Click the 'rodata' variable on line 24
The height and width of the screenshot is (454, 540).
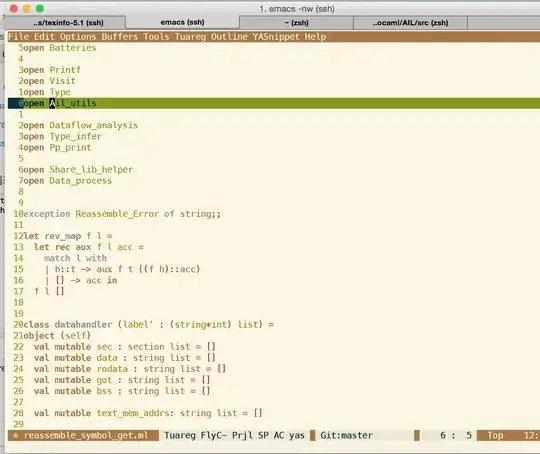pyautogui.click(x=112, y=369)
